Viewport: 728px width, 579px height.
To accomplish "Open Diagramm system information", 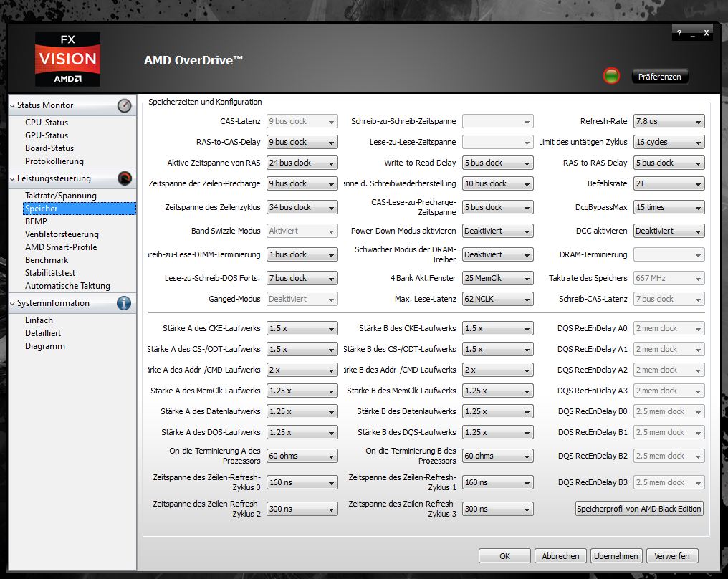I will pos(45,346).
